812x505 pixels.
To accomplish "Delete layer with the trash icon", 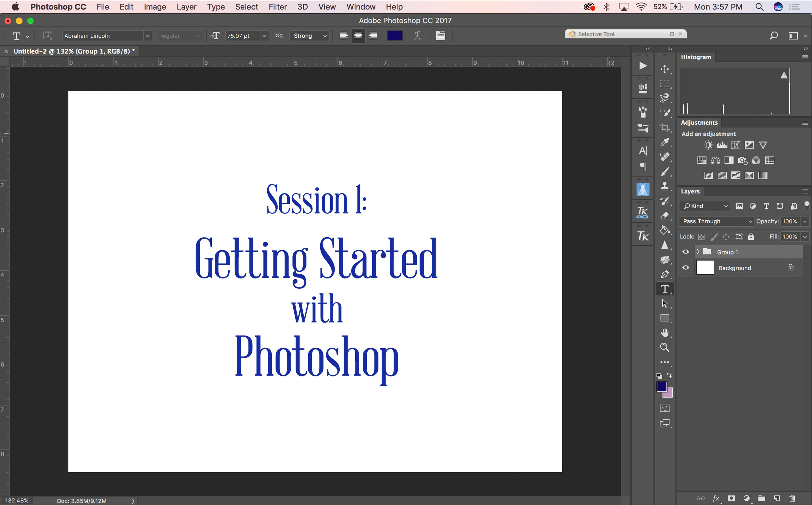I will (x=792, y=498).
